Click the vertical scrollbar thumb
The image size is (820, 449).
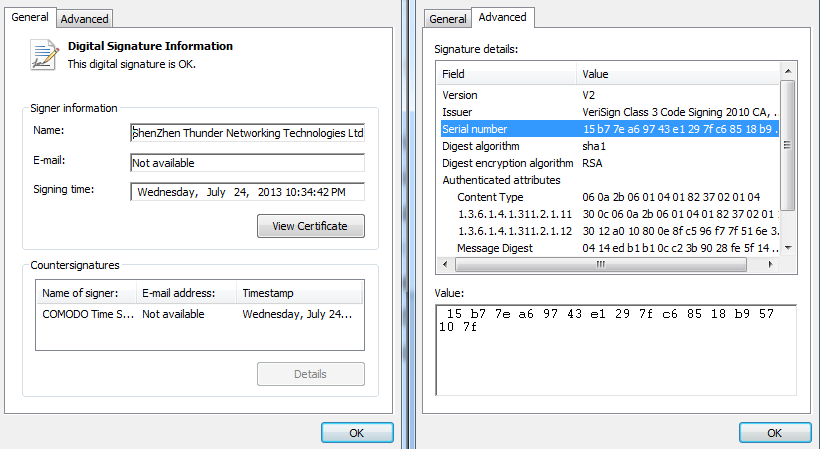(x=788, y=145)
